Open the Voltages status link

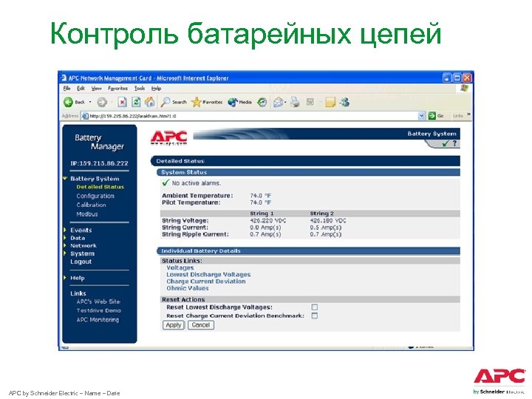(x=180, y=267)
